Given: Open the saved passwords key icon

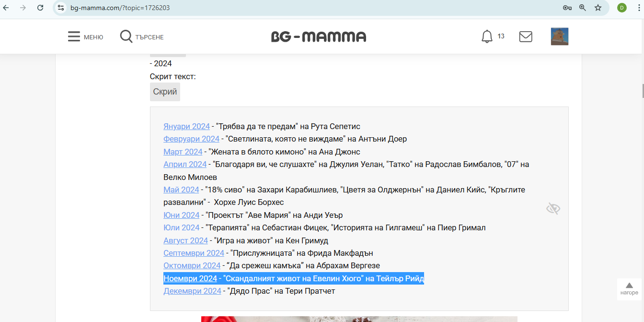Looking at the screenshot, I should click(x=567, y=8).
